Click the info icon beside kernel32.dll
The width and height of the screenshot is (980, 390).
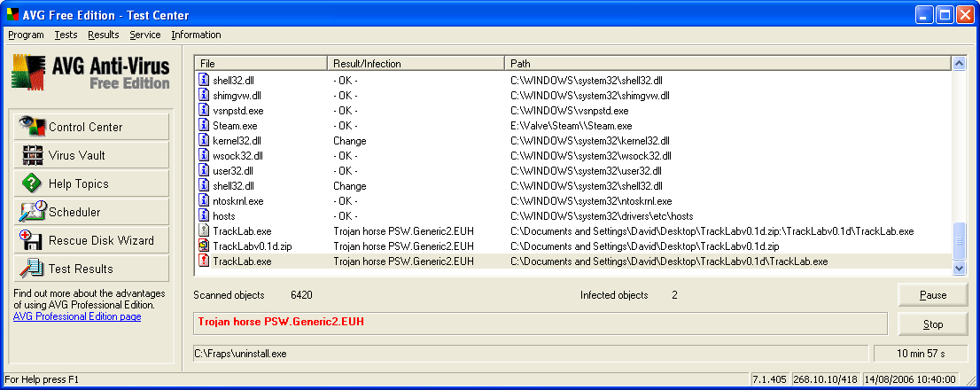(204, 140)
